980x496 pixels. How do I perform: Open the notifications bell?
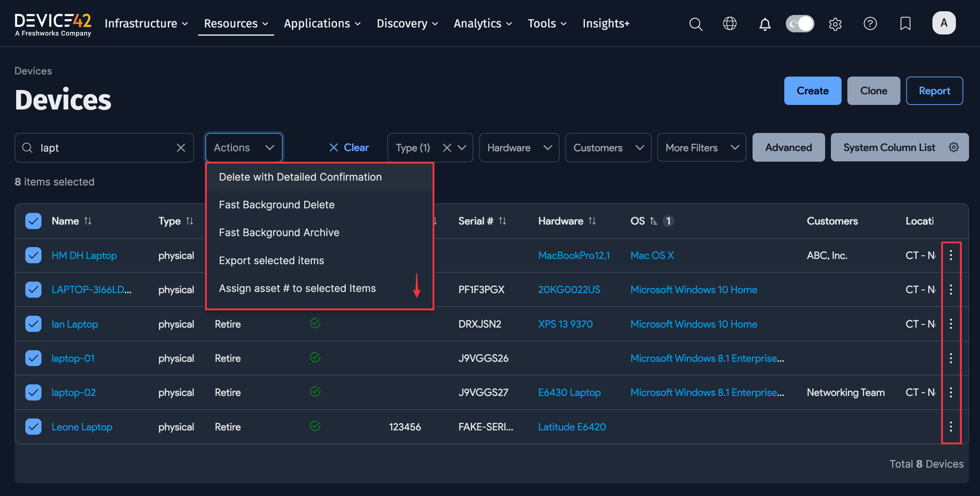click(x=765, y=23)
